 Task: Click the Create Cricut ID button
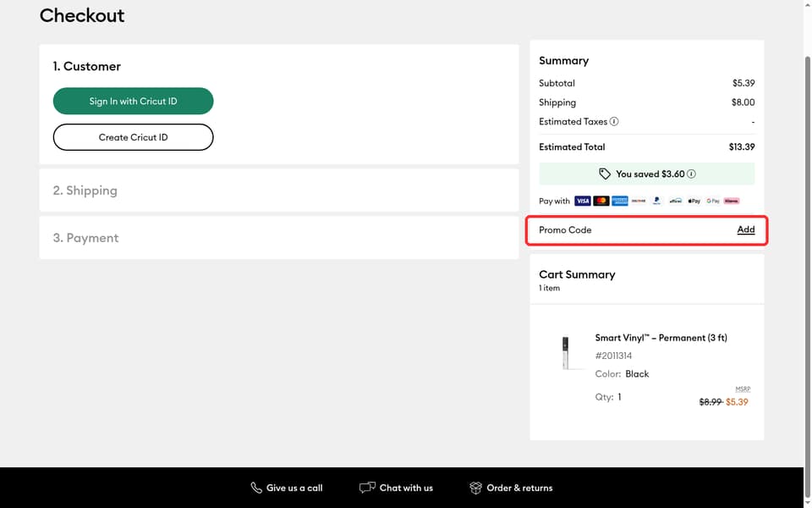[133, 137]
